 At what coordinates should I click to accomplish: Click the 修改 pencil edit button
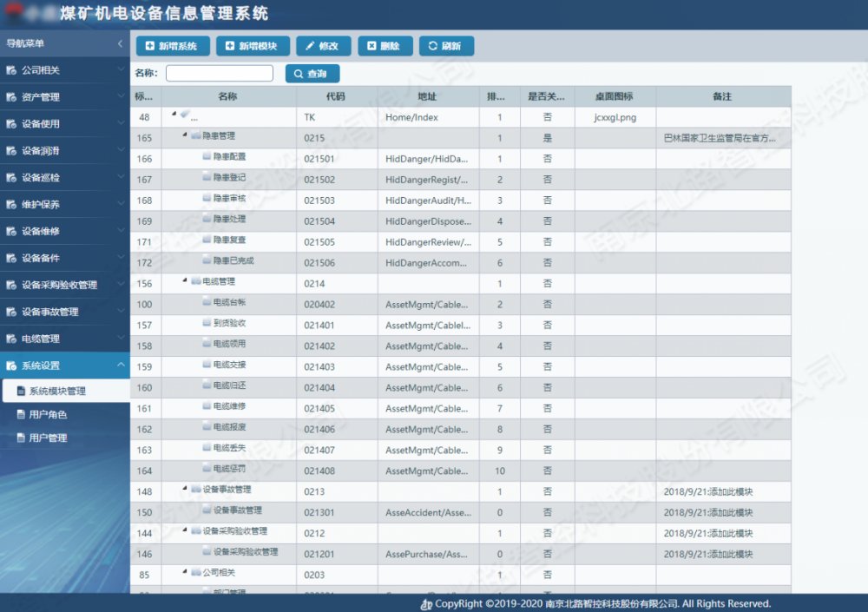point(323,46)
